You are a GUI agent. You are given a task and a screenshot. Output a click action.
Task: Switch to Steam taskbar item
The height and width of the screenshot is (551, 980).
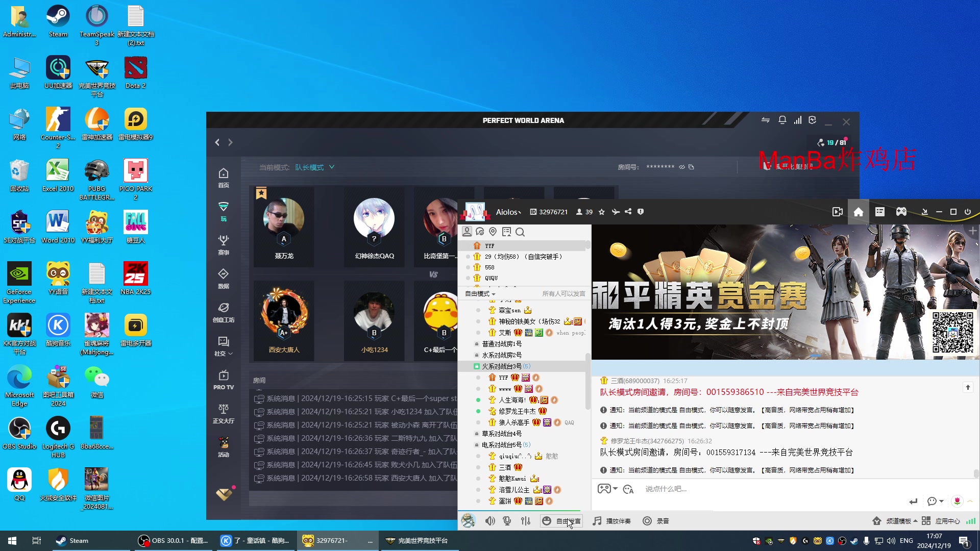point(92,541)
